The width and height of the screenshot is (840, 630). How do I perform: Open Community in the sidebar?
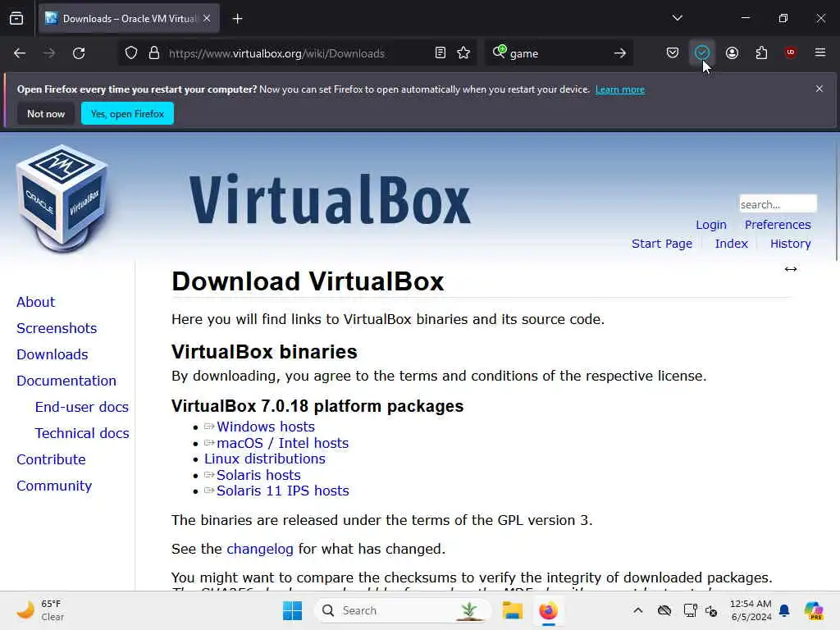click(54, 486)
